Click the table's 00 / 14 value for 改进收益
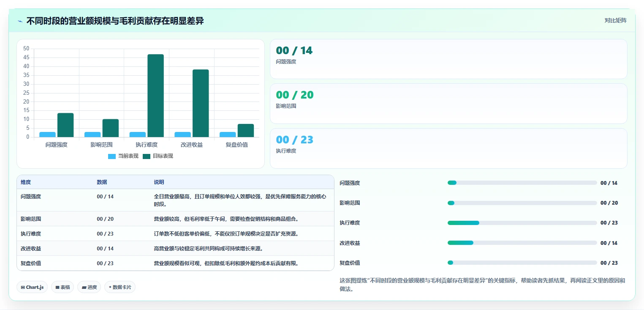The width and height of the screenshot is (644, 310). (105, 249)
